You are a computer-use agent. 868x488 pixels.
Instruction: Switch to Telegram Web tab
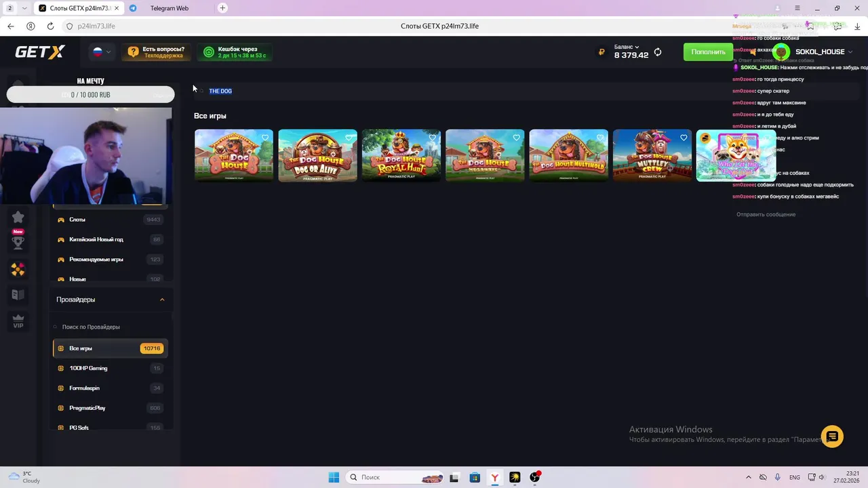click(169, 8)
